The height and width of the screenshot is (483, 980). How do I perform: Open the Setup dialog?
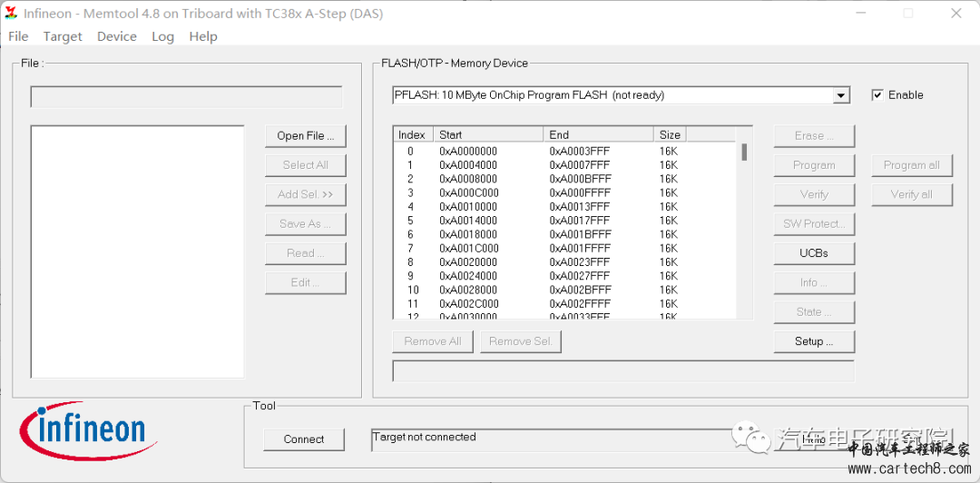(814, 341)
